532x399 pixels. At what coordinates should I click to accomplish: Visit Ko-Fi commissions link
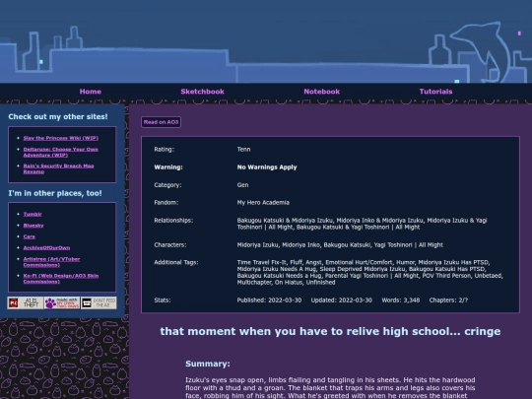61,279
